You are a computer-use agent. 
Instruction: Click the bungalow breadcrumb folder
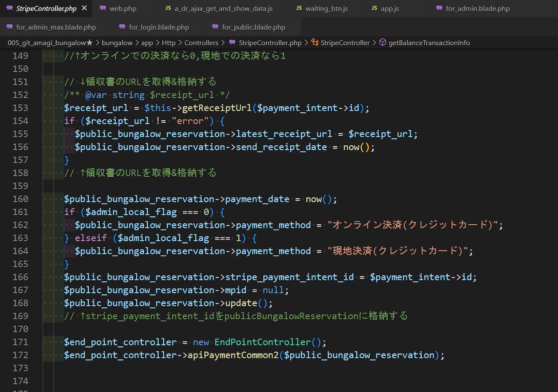[117, 42]
